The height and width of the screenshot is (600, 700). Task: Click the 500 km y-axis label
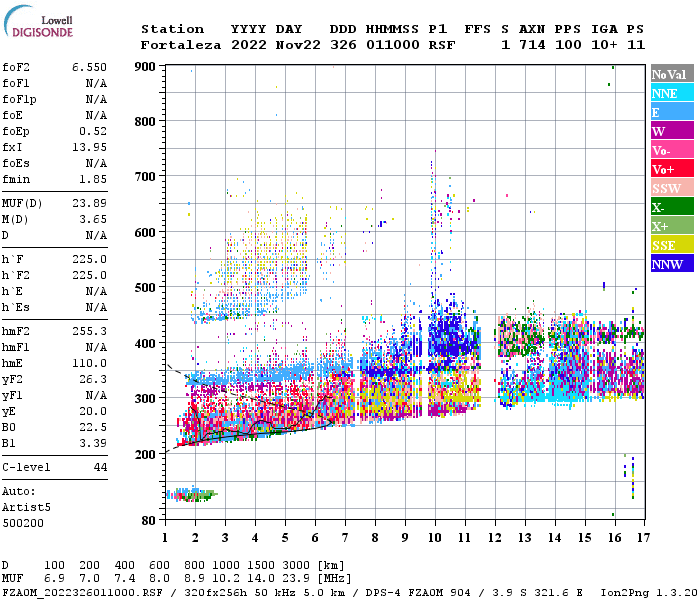145,288
